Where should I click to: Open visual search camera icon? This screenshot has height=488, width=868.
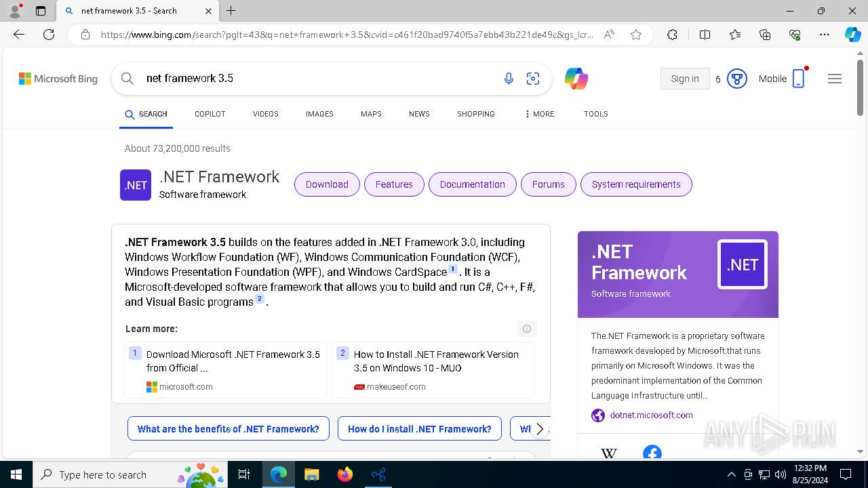[533, 79]
